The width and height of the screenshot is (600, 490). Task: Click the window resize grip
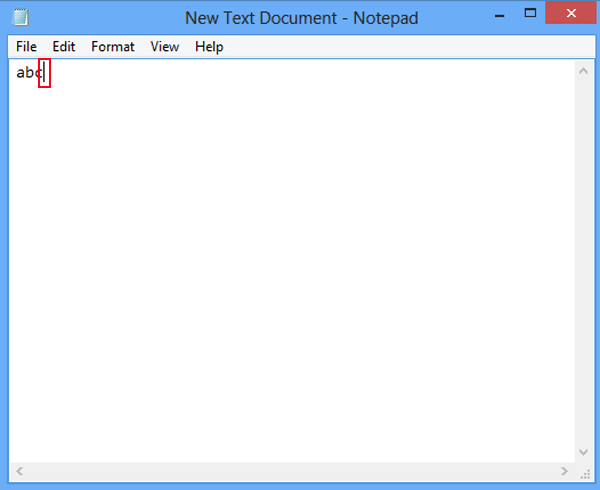point(585,474)
